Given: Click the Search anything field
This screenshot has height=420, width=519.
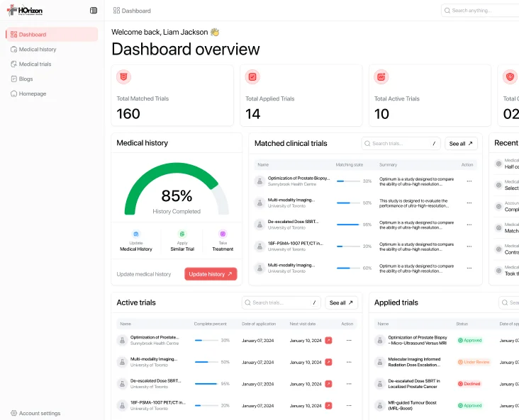Looking at the screenshot, I should tap(480, 11).
